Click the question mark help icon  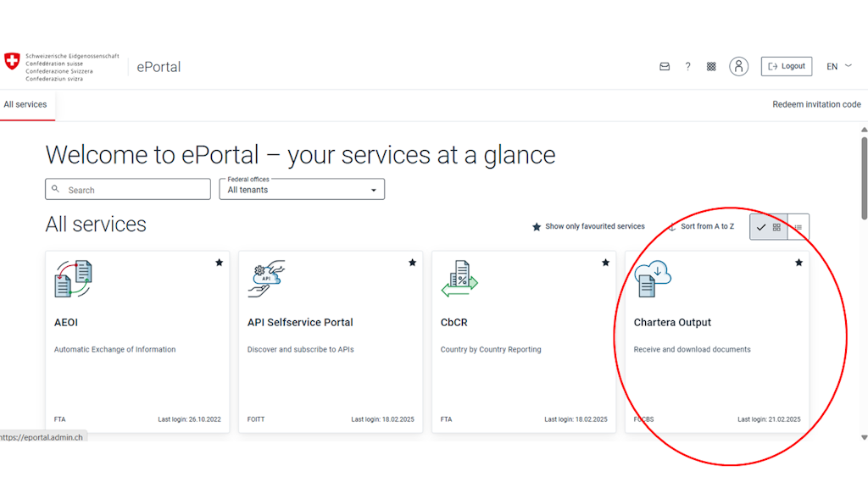(687, 66)
